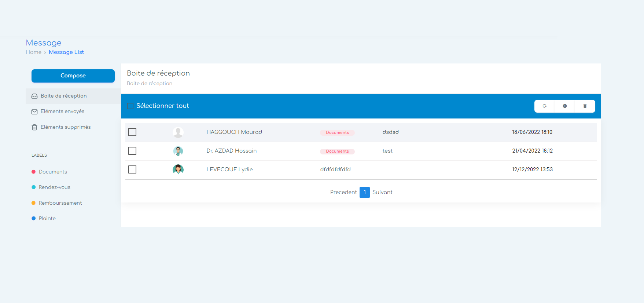Open Eléments supprimés folder
The width and height of the screenshot is (644, 303).
(x=65, y=127)
